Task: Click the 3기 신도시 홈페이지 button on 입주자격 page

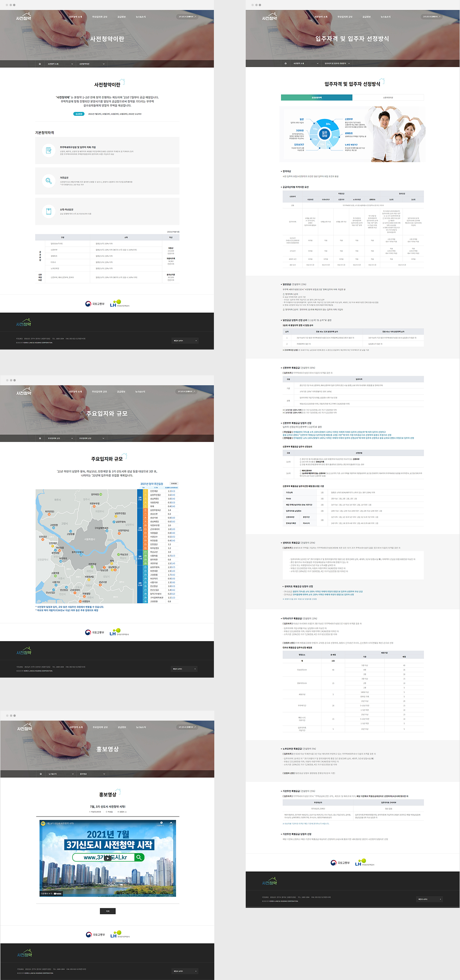Action: [432, 17]
